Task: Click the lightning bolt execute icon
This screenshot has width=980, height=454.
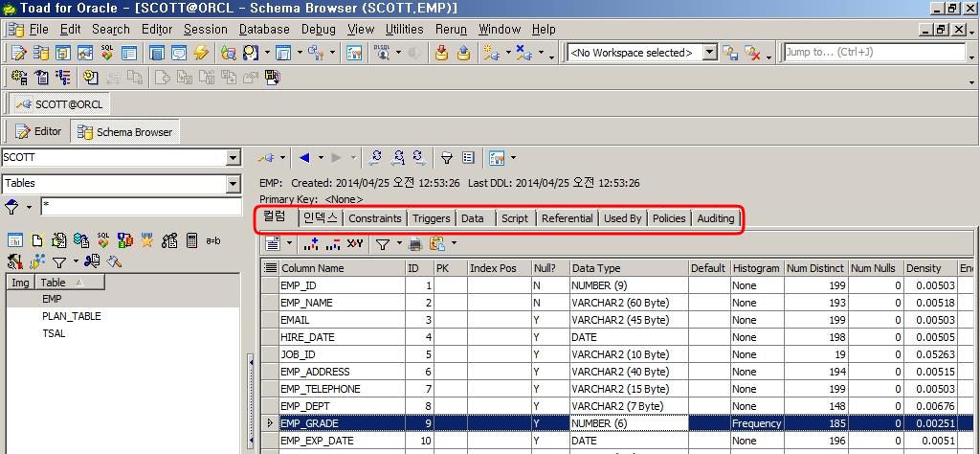Action: tap(201, 53)
